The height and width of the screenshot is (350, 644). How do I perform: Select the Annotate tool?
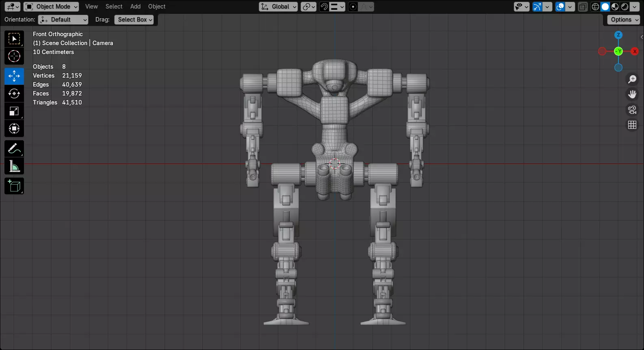[14, 149]
